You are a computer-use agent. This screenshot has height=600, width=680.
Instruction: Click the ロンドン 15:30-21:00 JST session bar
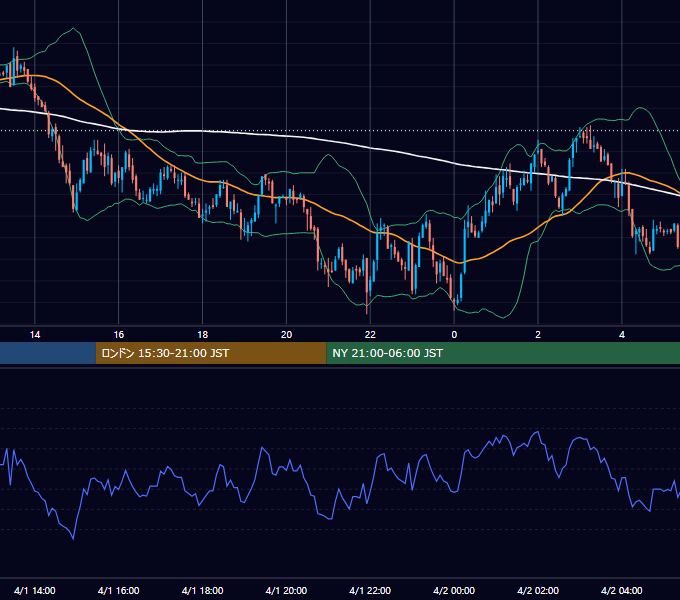tap(211, 353)
